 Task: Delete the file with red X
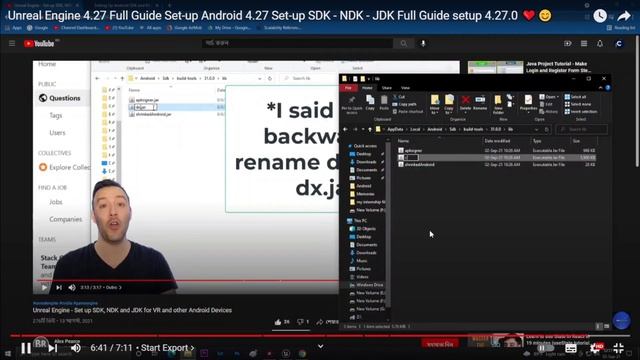pos(465,103)
